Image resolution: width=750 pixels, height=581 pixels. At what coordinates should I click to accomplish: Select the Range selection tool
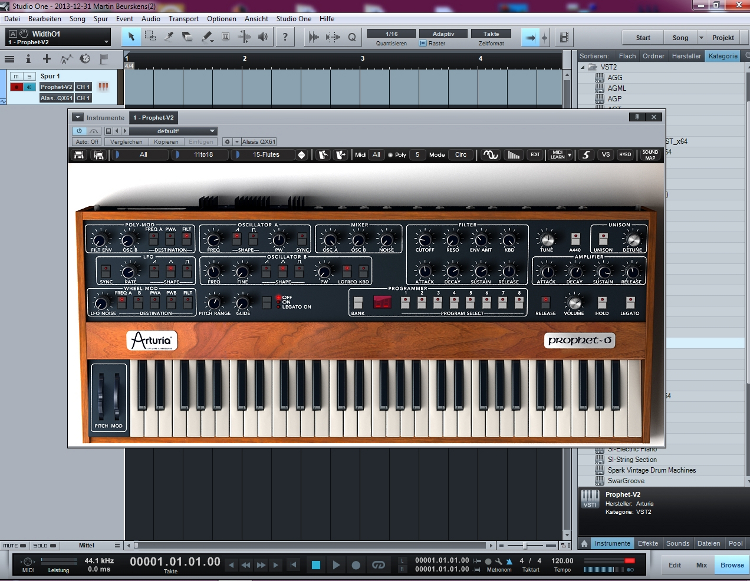150,37
